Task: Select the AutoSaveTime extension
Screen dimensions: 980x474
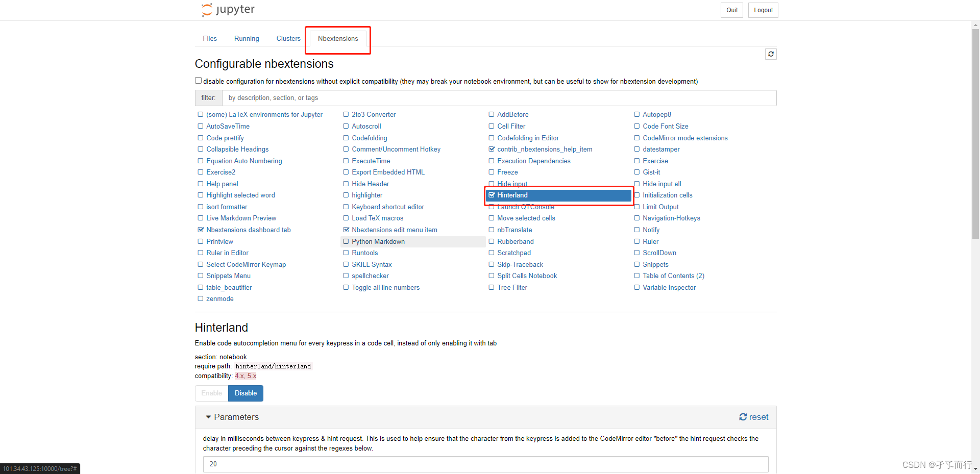Action: (228, 127)
